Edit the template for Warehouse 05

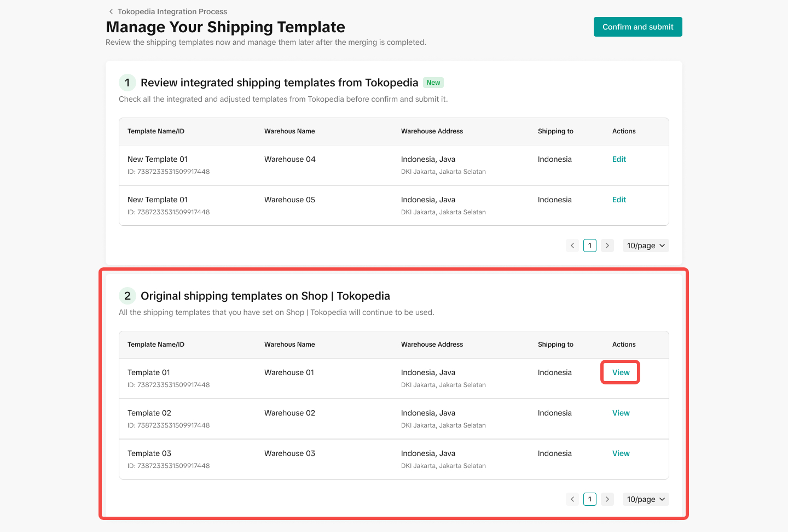tap(619, 200)
